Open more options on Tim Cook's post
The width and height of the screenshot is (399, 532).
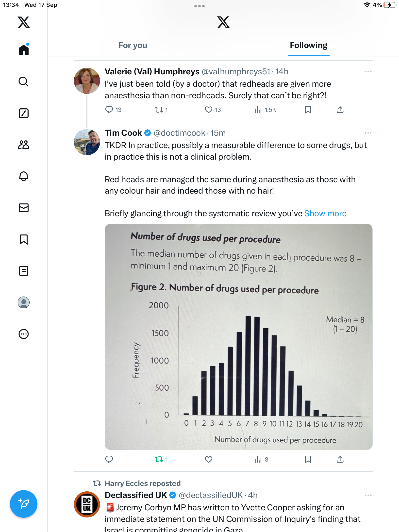click(x=368, y=133)
